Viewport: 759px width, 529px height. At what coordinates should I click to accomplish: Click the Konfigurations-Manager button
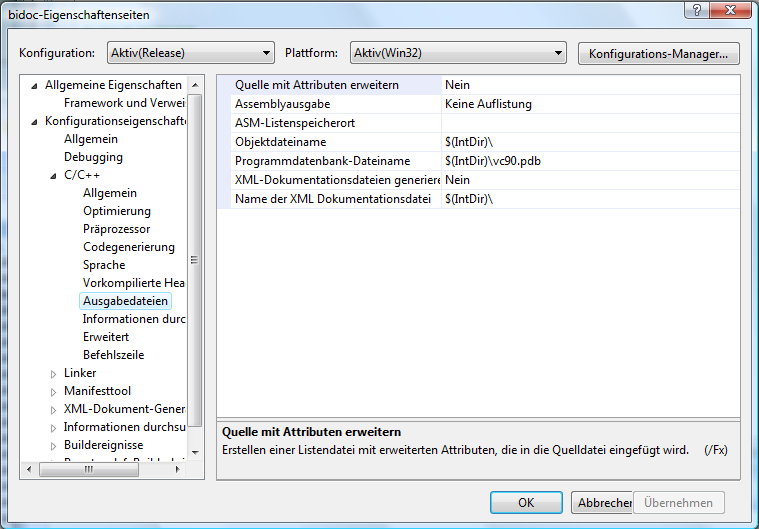[x=658, y=53]
